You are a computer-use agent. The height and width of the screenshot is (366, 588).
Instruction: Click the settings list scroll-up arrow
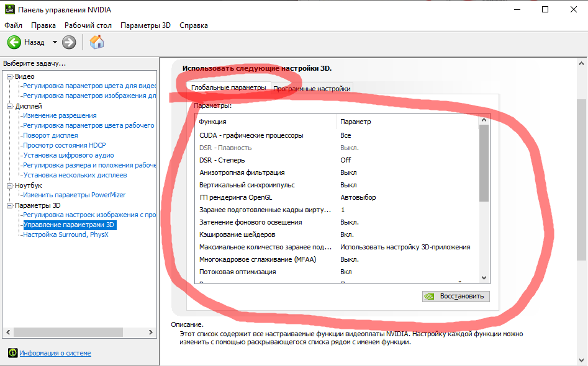(x=484, y=120)
